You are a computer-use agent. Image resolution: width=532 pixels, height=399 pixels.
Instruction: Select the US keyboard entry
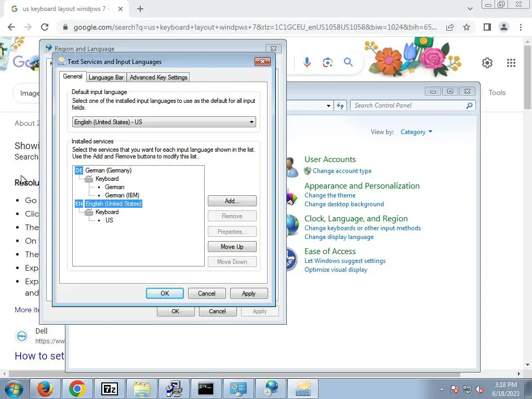[109, 220]
